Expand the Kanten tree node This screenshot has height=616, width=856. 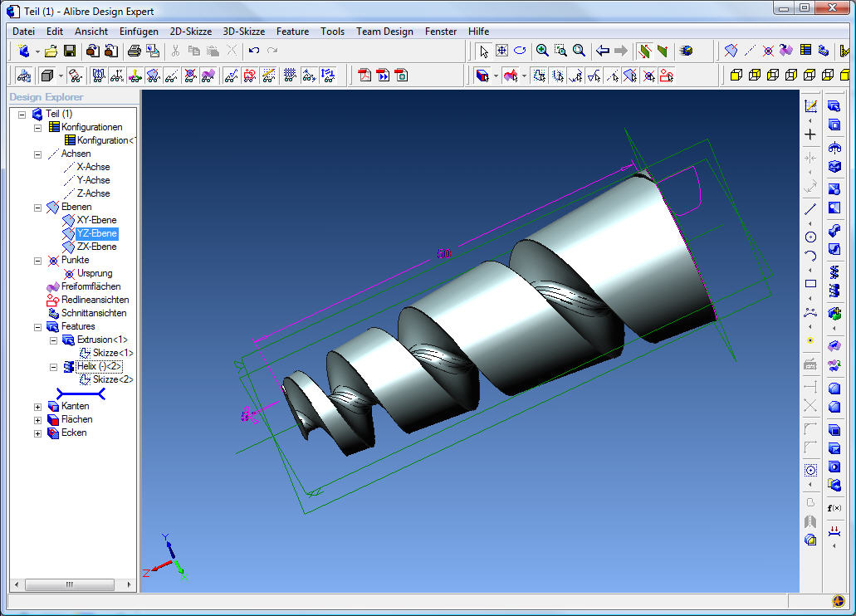[37, 407]
